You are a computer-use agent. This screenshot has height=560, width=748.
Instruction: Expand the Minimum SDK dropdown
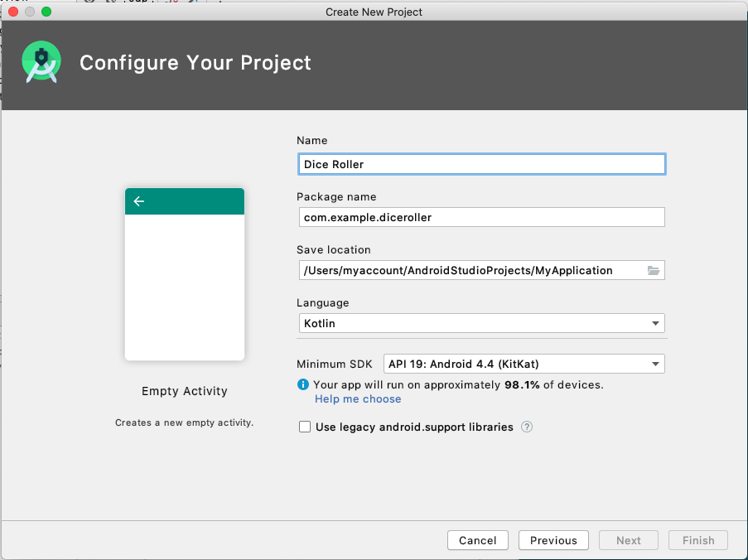[x=524, y=364]
